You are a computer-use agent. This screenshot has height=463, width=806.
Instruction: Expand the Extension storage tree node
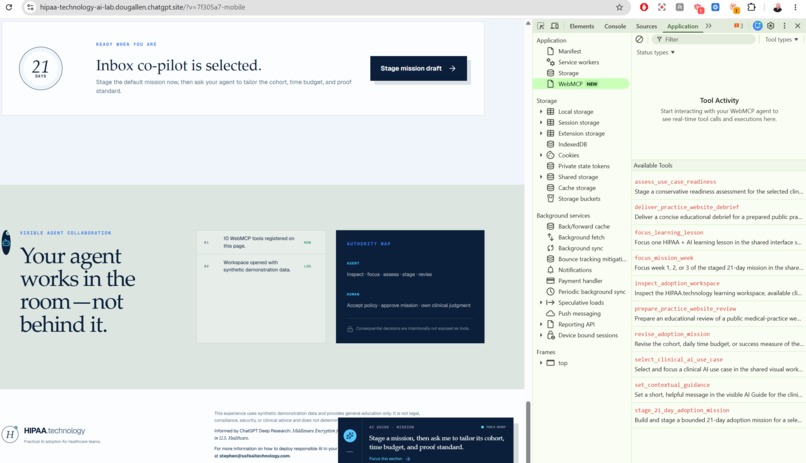click(x=541, y=133)
